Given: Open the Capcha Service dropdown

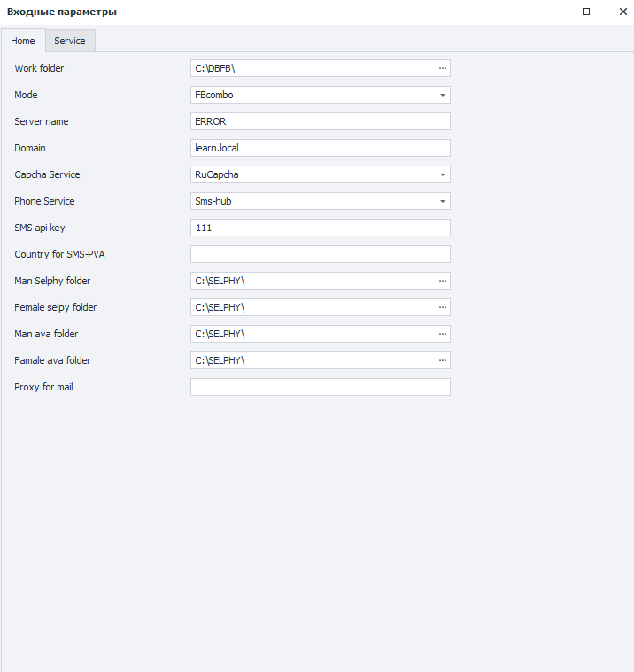Looking at the screenshot, I should pyautogui.click(x=442, y=174).
